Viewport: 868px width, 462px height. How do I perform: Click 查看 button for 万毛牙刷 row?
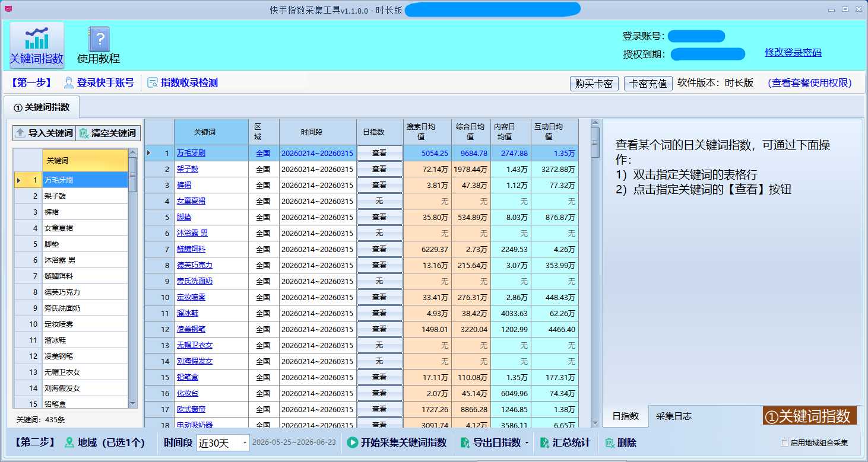click(x=379, y=153)
